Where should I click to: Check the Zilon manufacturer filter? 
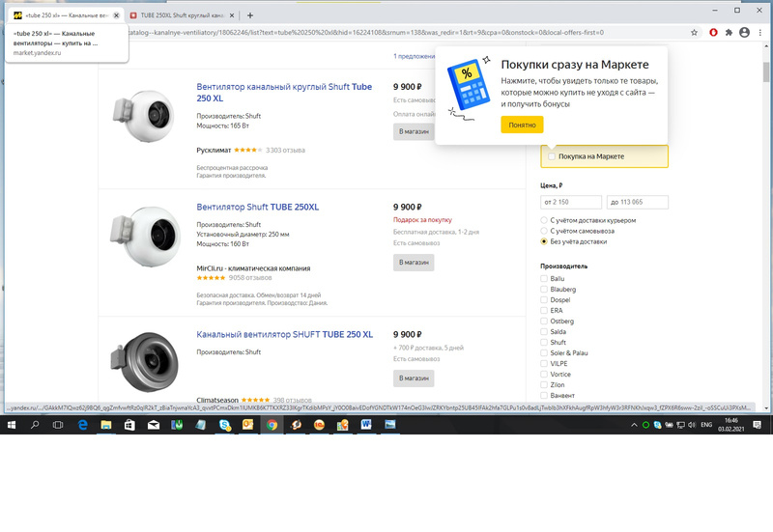click(544, 384)
